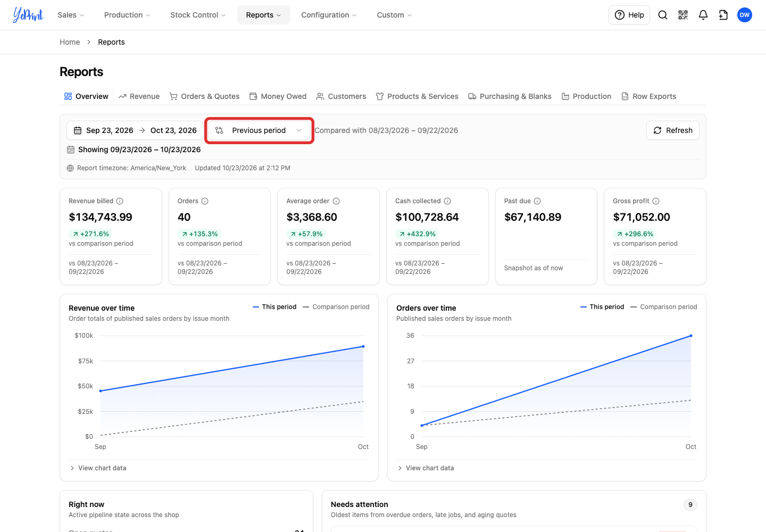Open the DW user avatar menu

pos(745,15)
